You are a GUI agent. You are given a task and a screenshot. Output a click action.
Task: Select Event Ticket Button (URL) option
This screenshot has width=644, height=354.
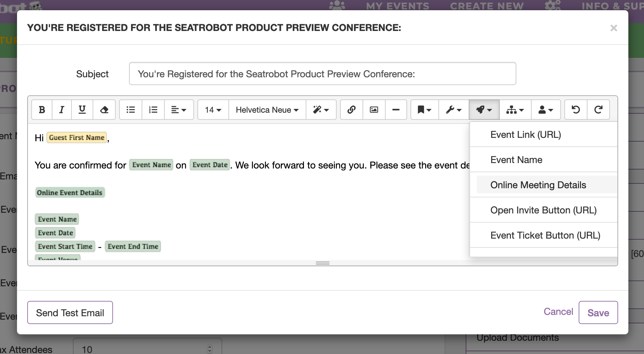pos(544,235)
